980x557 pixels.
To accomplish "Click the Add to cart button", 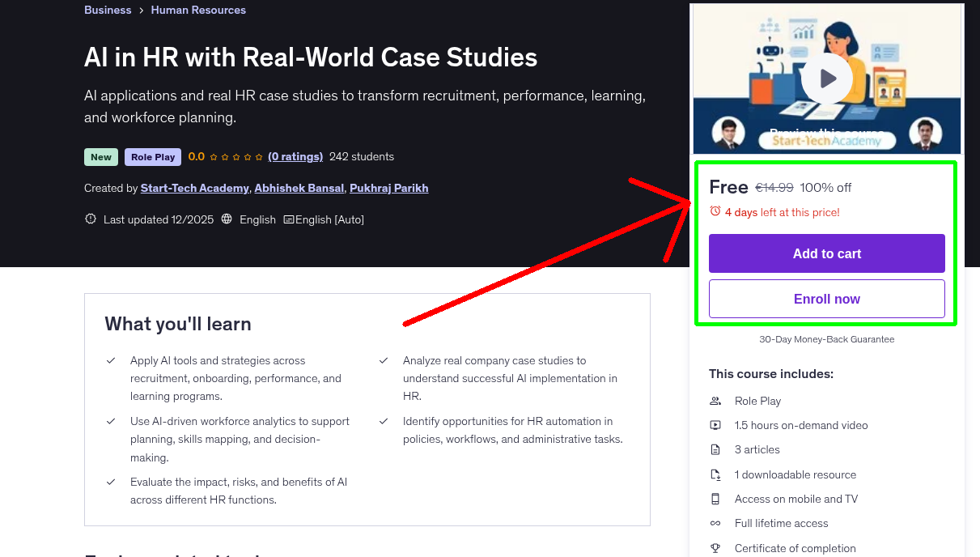I will pyautogui.click(x=826, y=253).
